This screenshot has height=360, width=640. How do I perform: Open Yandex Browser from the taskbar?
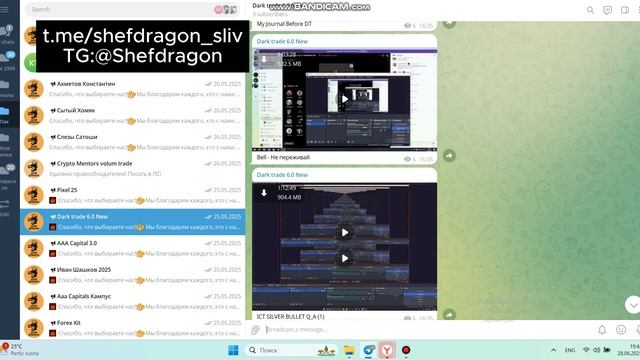387,350
